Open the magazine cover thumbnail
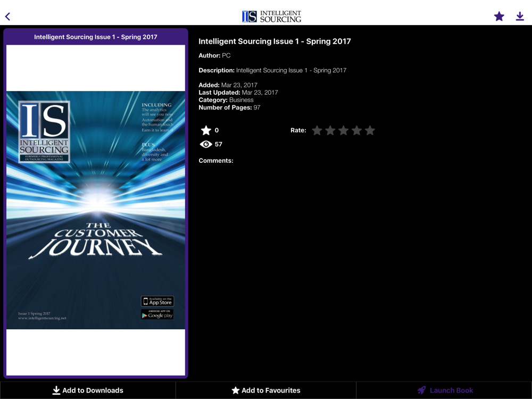532x399 pixels. click(96, 210)
